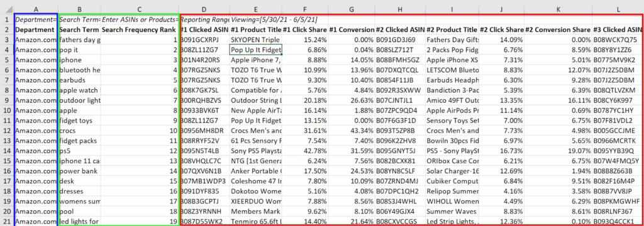This screenshot has width=644, height=226.
Task: Select row 12 header number
Action: (x=7, y=131)
